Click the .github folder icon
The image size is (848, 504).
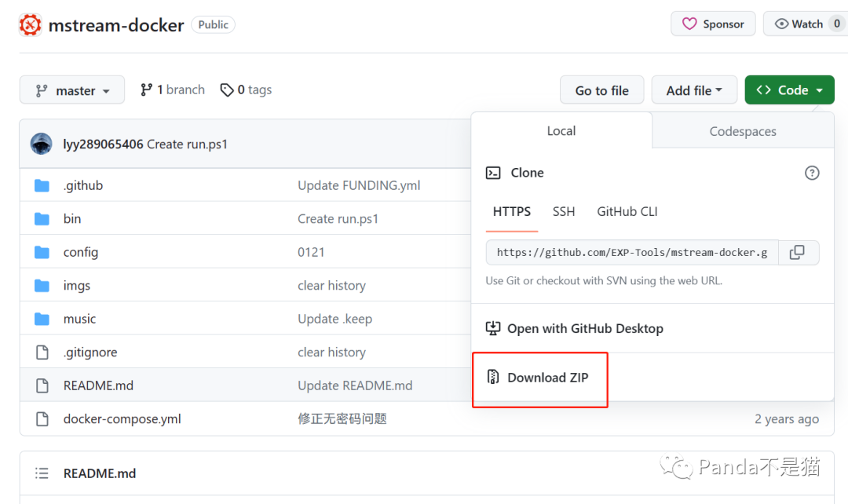click(42, 185)
